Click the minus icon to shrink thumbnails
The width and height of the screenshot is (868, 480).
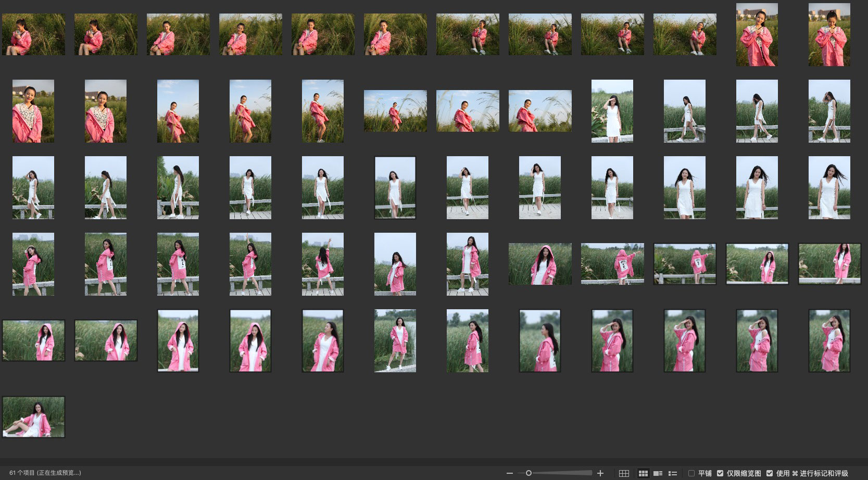[x=509, y=473]
